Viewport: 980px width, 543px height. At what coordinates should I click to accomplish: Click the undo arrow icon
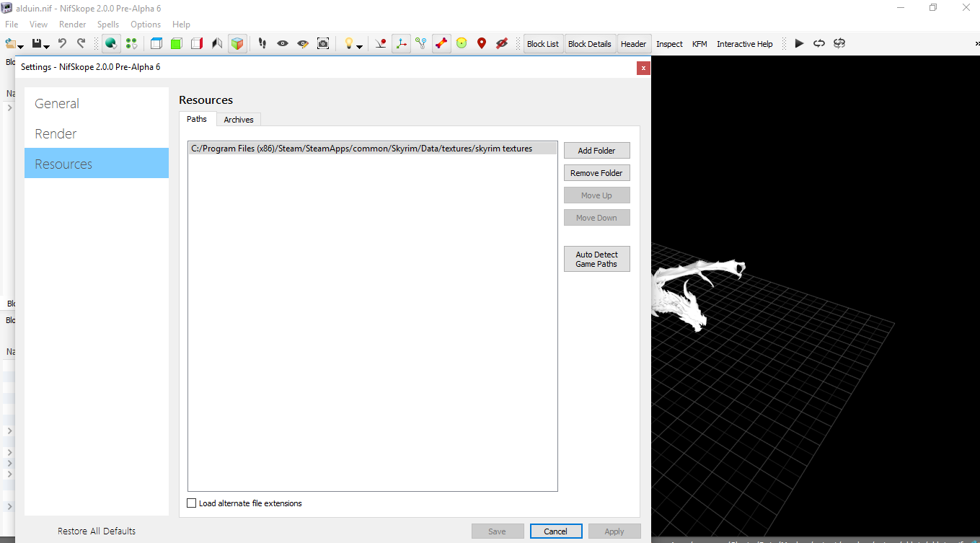pyautogui.click(x=62, y=44)
